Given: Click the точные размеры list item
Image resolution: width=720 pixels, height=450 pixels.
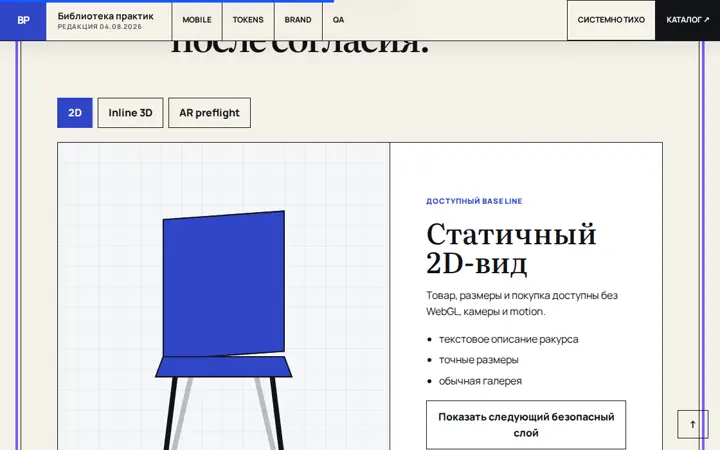Looking at the screenshot, I should pyautogui.click(x=478, y=360).
